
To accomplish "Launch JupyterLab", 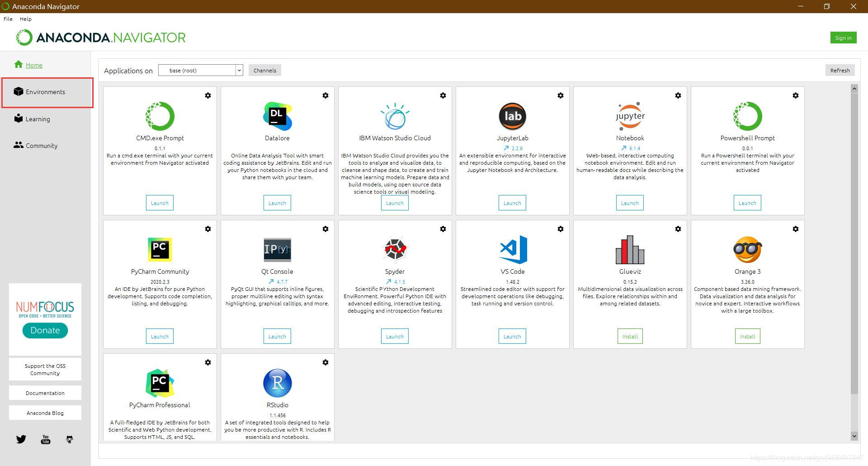I will point(512,203).
